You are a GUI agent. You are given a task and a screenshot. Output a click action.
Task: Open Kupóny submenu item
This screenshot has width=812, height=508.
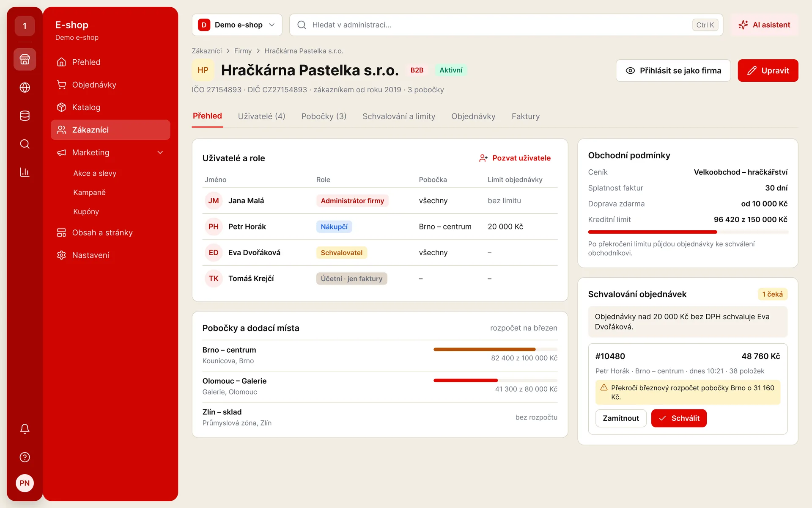pos(86,212)
